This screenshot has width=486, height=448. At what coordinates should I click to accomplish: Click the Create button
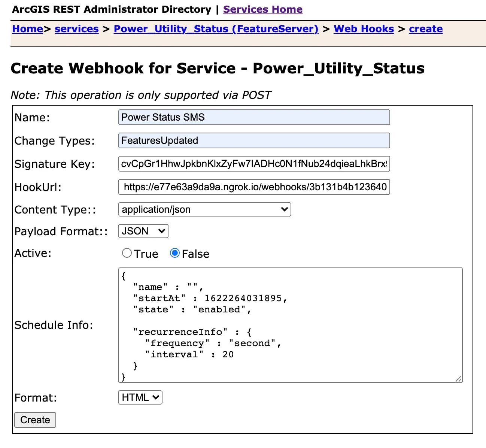click(x=35, y=420)
